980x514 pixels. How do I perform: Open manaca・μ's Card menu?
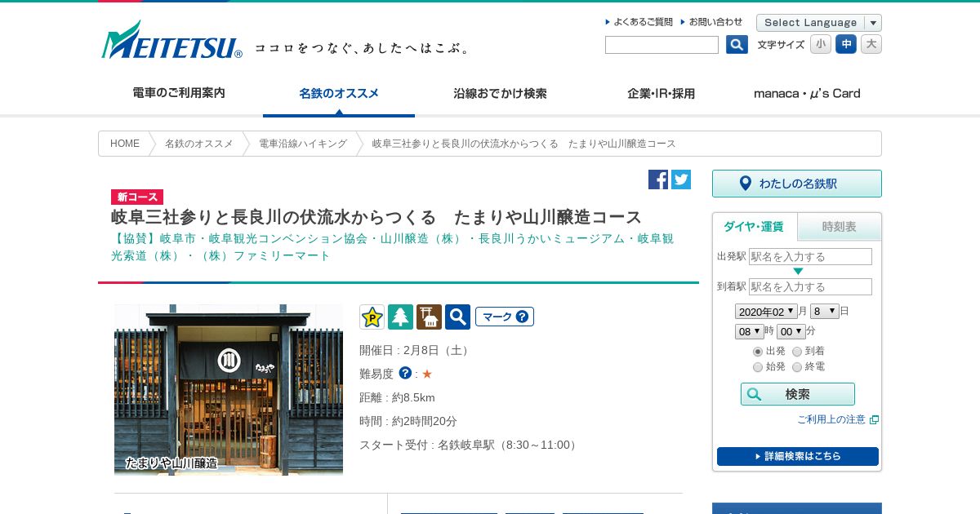pos(807,93)
